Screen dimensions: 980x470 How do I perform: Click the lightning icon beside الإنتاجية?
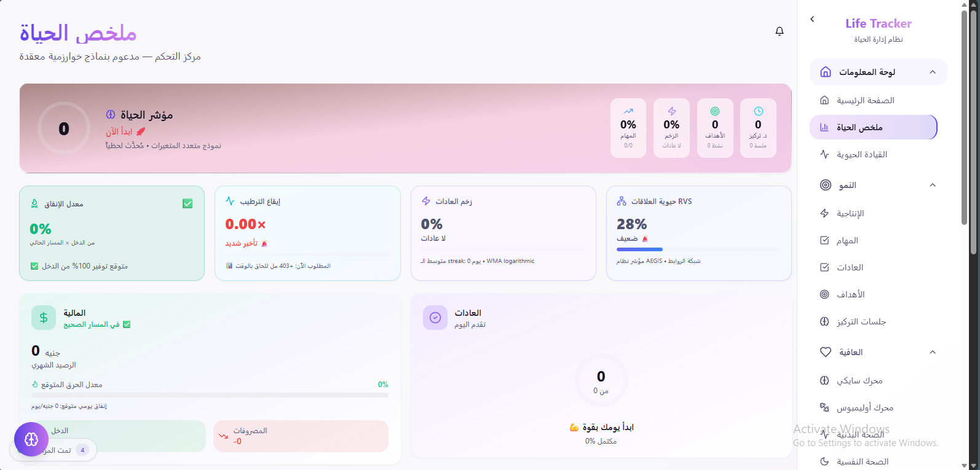[x=825, y=213]
